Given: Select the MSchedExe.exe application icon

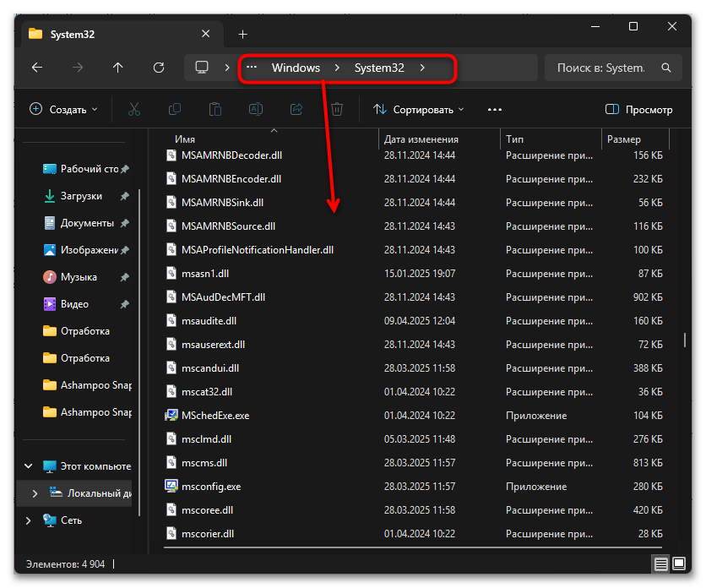Looking at the screenshot, I should pos(171,416).
